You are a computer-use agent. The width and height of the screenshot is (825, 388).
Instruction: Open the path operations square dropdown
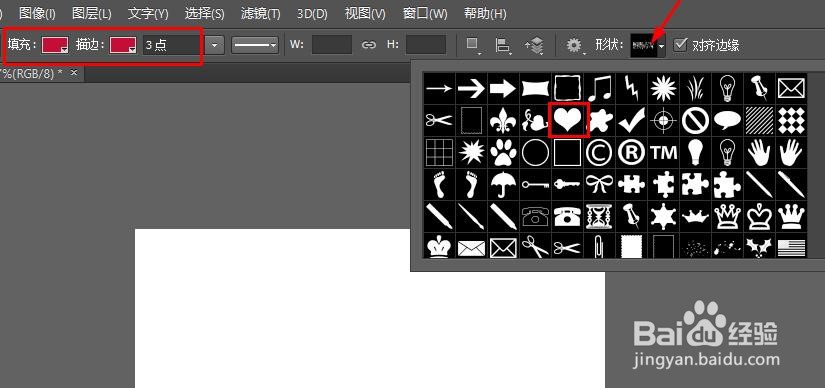(473, 45)
